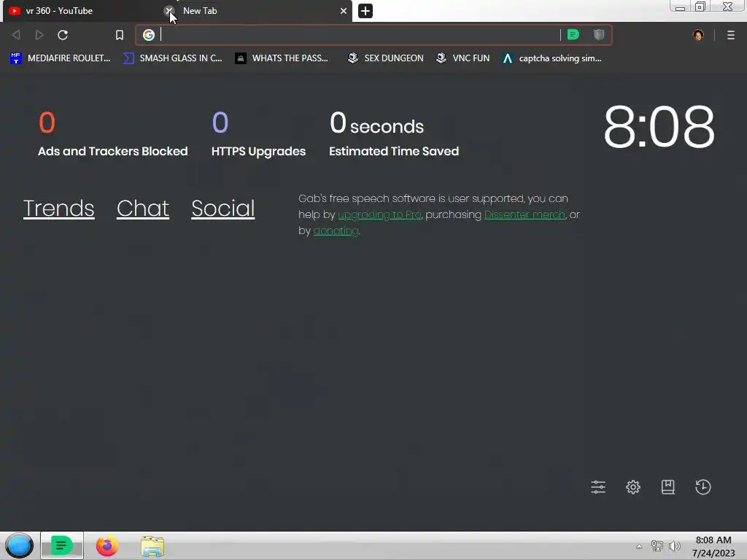Open the network tray icon
The height and width of the screenshot is (560, 747).
pos(657,546)
